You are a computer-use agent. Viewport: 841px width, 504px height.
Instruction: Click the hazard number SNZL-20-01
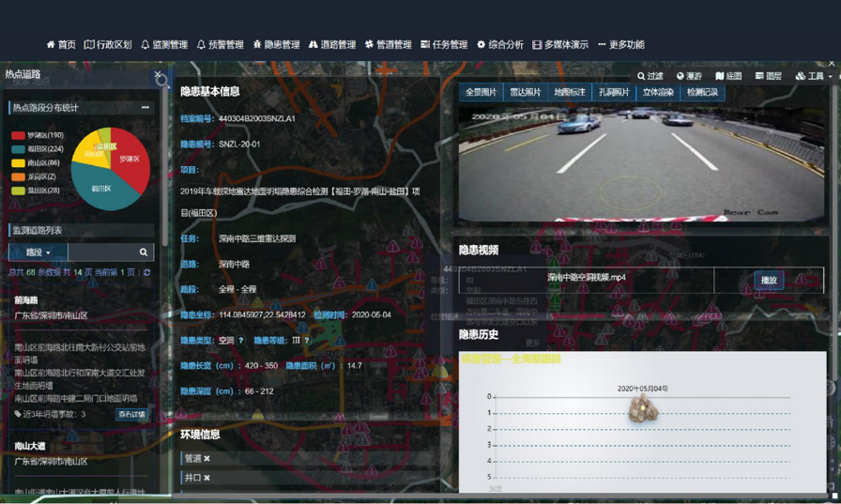[x=239, y=145]
